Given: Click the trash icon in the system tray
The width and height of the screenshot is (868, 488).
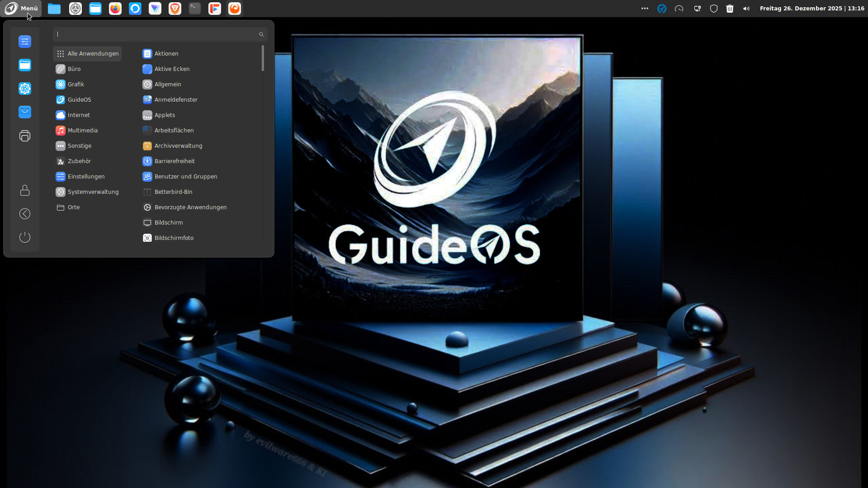Looking at the screenshot, I should click(730, 9).
